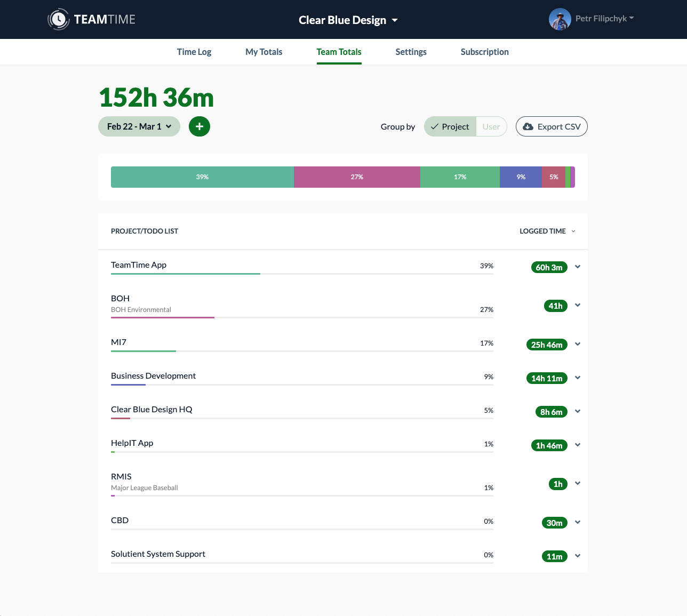
Task: Click the Major League Baseball client label
Action: (145, 488)
